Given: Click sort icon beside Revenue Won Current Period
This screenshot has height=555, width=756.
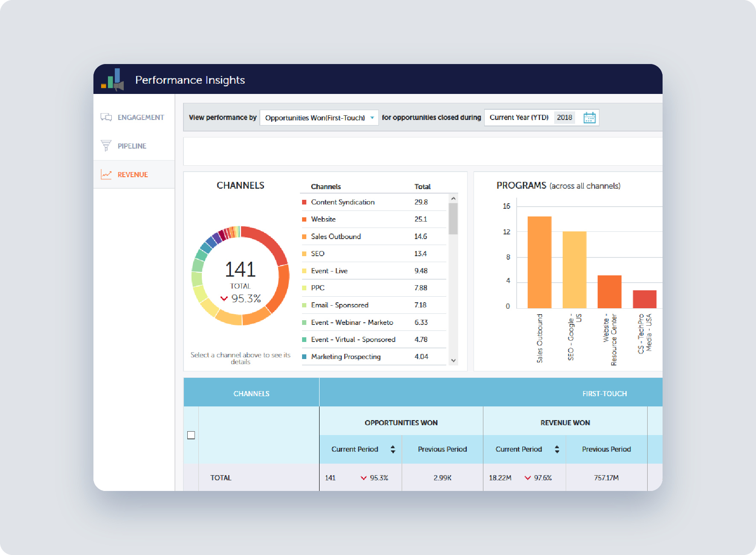Looking at the screenshot, I should tap(556, 449).
